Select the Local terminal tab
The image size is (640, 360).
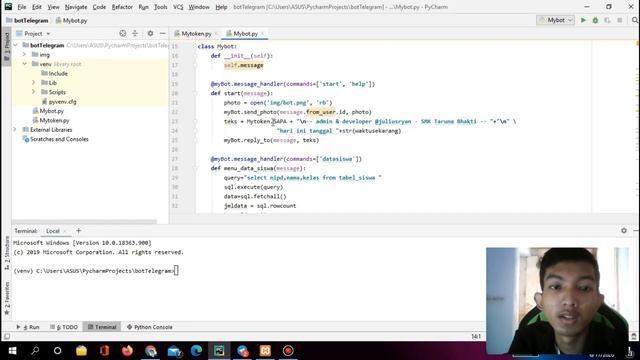point(53,231)
